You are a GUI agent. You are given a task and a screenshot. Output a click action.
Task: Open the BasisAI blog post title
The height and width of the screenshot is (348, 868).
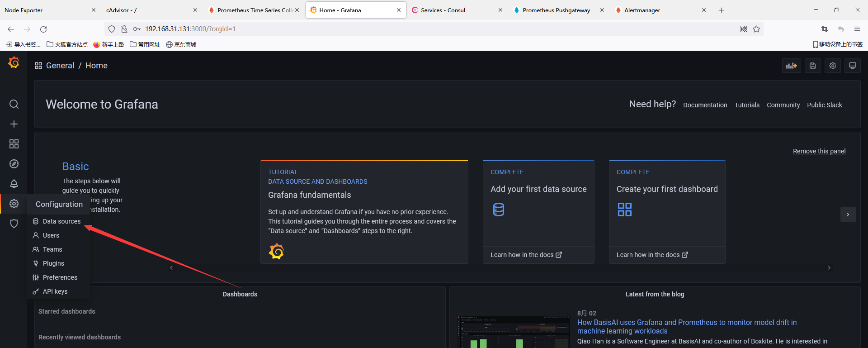687,327
